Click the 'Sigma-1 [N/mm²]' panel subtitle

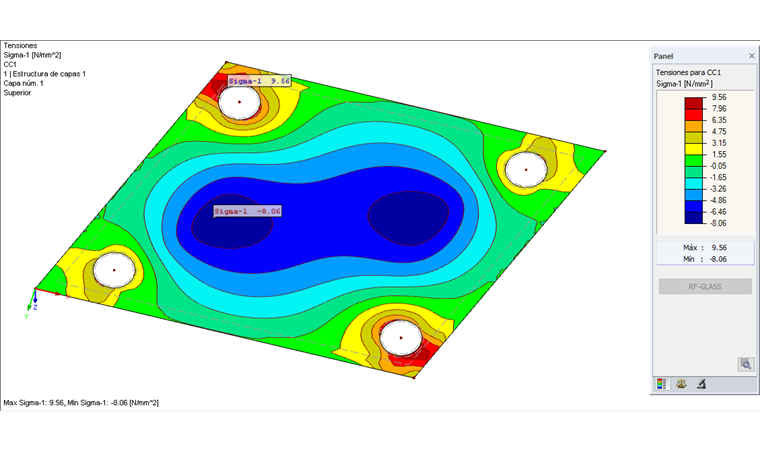[684, 83]
